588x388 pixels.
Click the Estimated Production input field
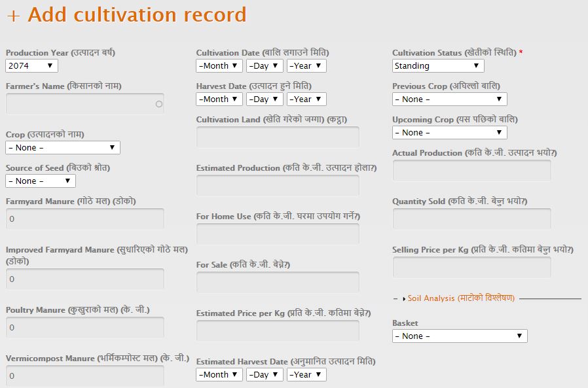pos(278,186)
